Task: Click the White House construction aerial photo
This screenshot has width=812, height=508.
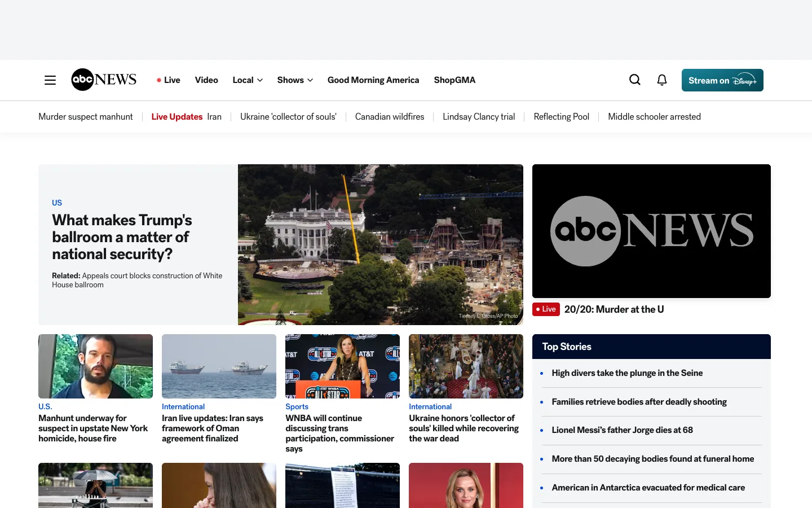Action: click(381, 244)
